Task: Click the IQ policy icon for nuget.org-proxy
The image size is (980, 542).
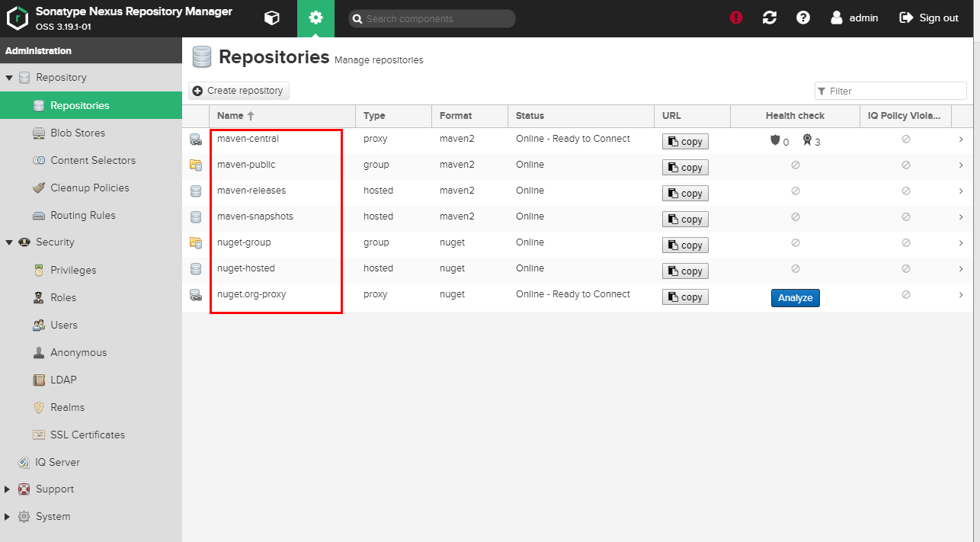Action: (x=906, y=295)
